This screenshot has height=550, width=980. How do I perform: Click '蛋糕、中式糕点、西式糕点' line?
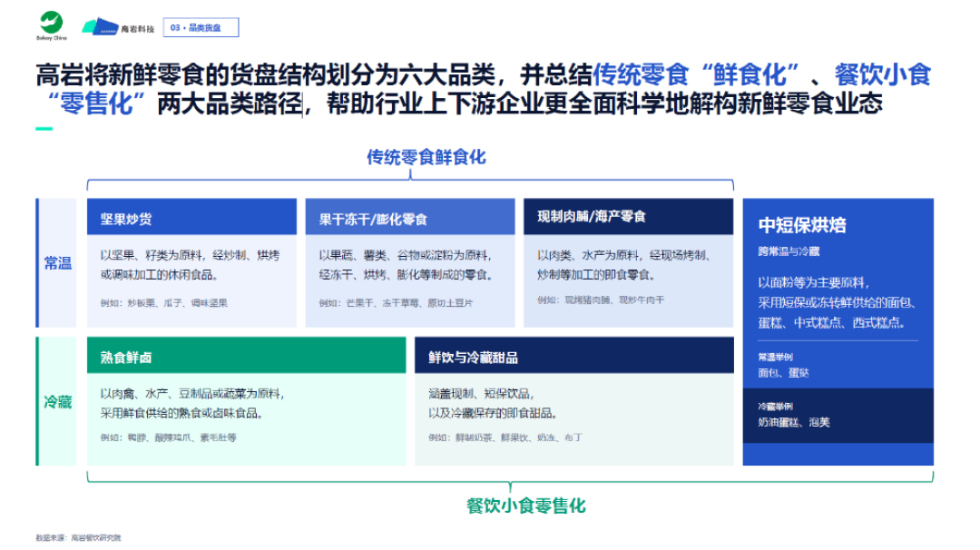tap(831, 323)
